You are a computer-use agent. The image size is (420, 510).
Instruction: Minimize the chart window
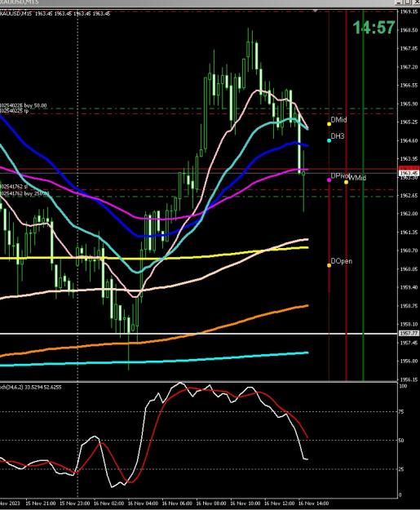pyautogui.click(x=400, y=2)
